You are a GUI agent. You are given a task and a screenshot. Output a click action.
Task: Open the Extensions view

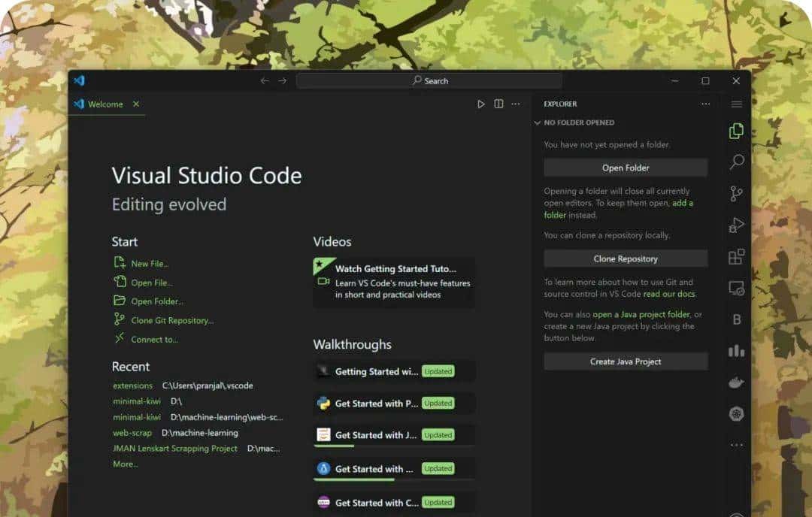tap(736, 256)
